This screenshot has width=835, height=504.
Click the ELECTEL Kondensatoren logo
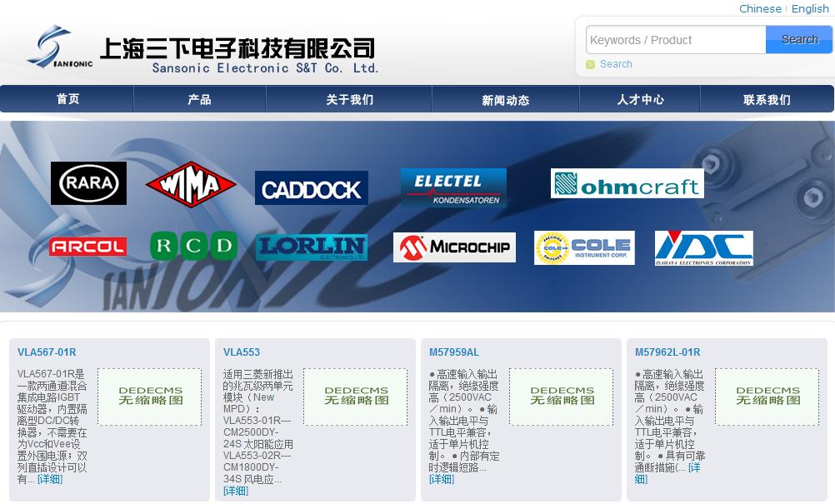(x=456, y=187)
